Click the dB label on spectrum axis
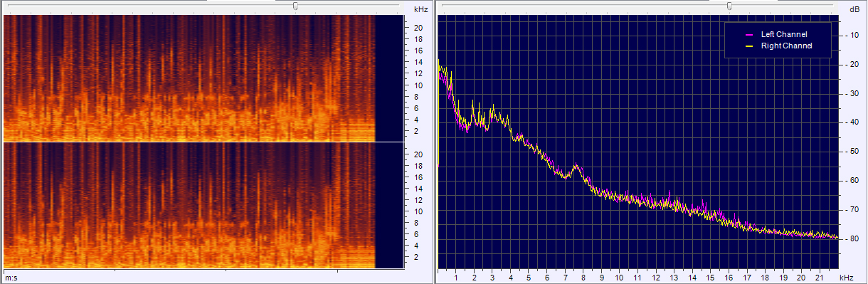The width and height of the screenshot is (868, 284). [x=854, y=10]
